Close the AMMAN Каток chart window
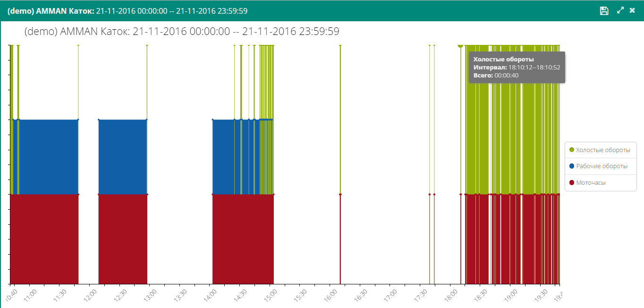The height and width of the screenshot is (308, 644). click(632, 10)
